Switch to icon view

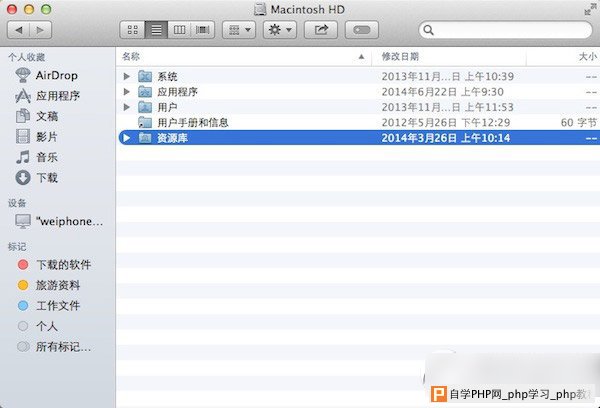132,30
